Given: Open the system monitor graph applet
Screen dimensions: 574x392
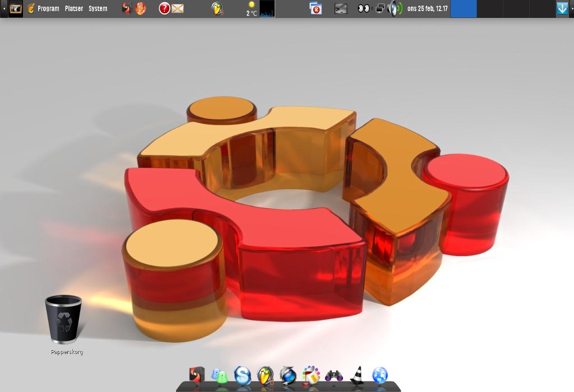Looking at the screenshot, I should click(267, 9).
